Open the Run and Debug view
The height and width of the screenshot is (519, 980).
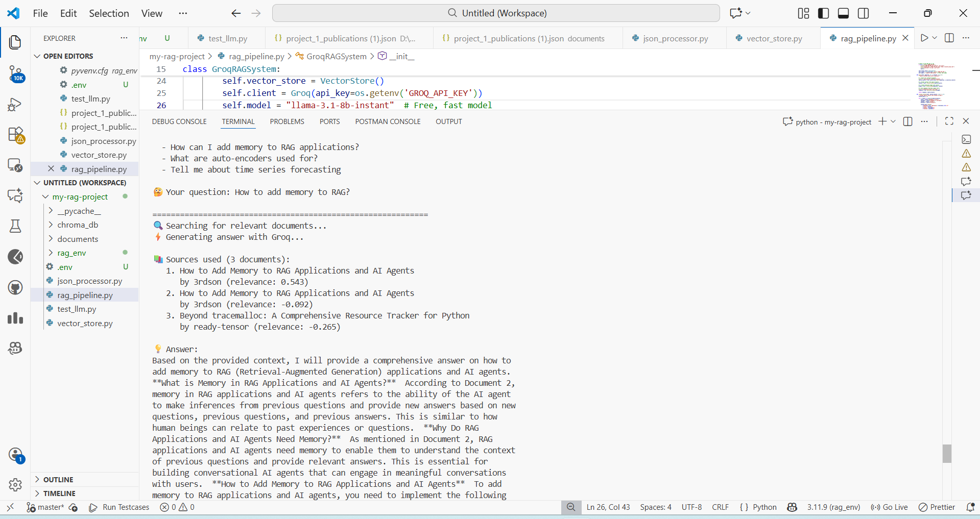click(15, 105)
